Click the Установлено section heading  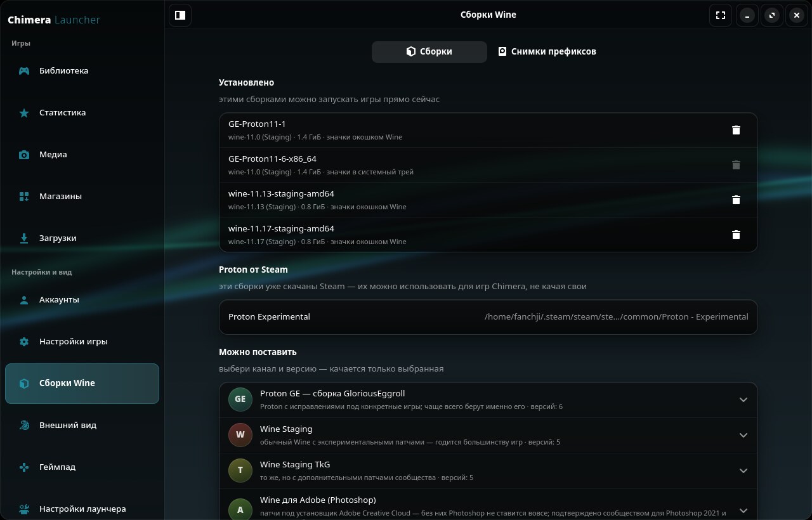click(x=246, y=82)
